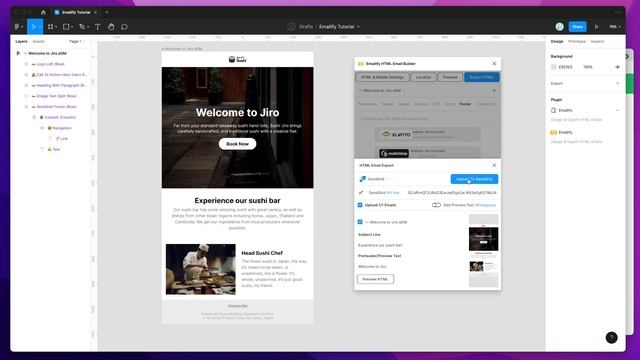This screenshot has height=360, width=640.
Task: Open the SendGrid API Key link
Action: point(393,193)
